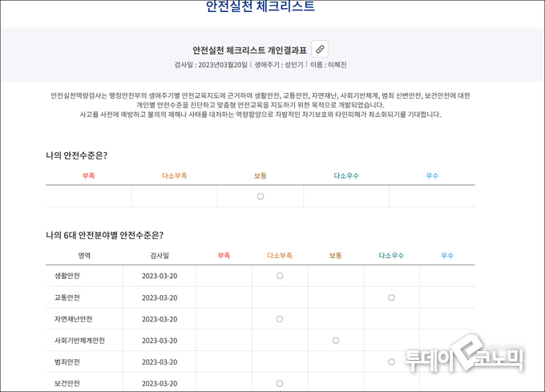Click the 우수 header in the six-area table
Viewport: 545px width, 392px height.
click(446, 255)
